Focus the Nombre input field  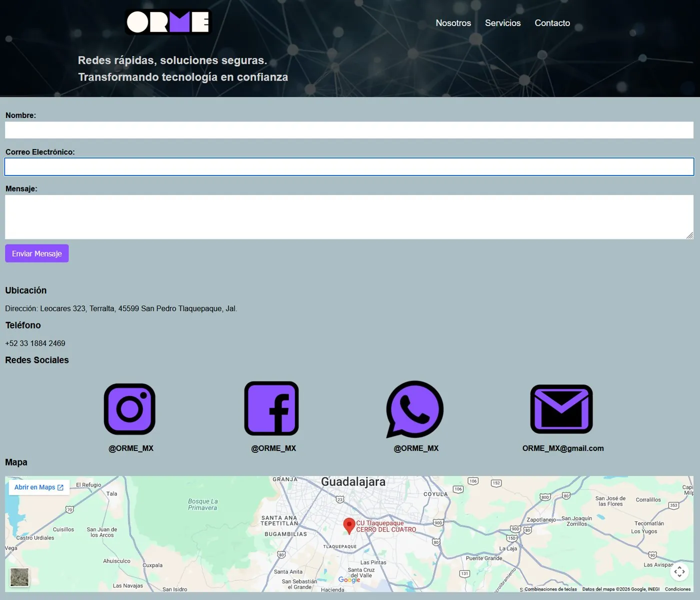click(x=349, y=130)
